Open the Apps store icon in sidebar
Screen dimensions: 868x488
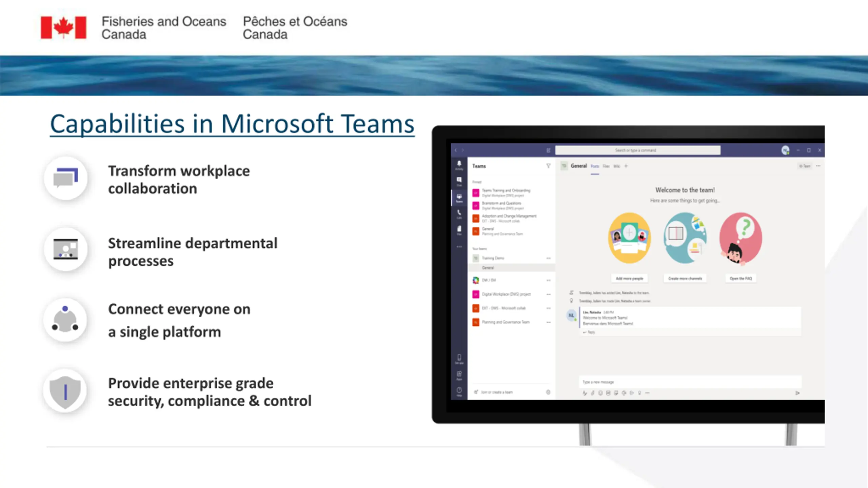point(459,375)
